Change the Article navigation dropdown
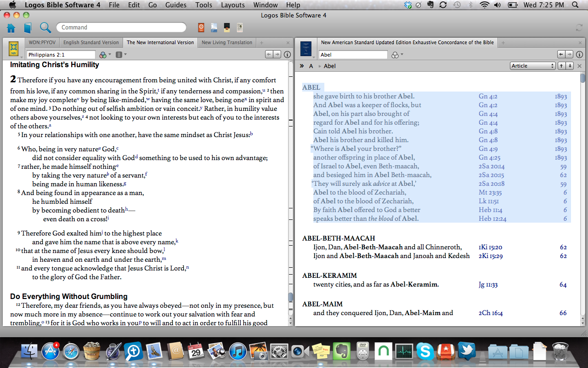Viewport: 588px width, 368px height. point(533,66)
